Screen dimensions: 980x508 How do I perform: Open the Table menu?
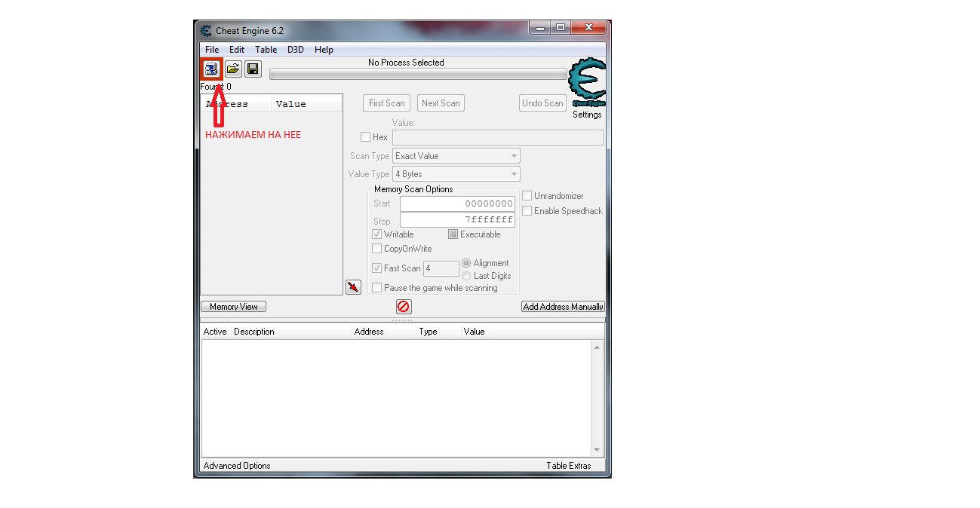pos(266,50)
